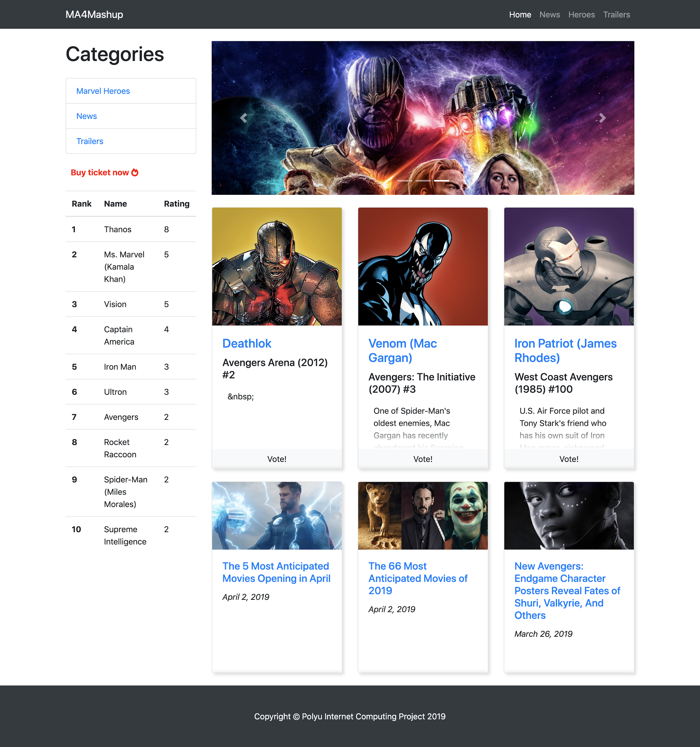Click the MA4Mashup brand logo
Image resolution: width=700 pixels, height=747 pixels.
click(94, 15)
